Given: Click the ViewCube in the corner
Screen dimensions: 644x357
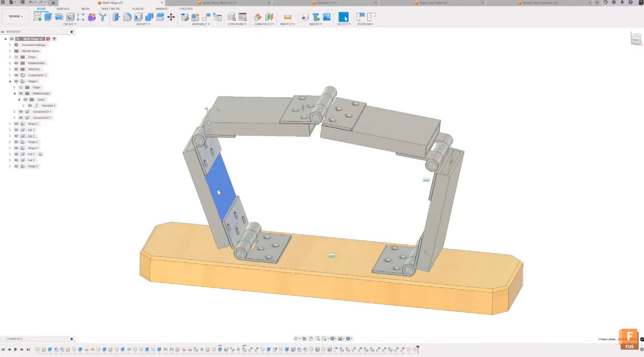Looking at the screenshot, I should [636, 39].
